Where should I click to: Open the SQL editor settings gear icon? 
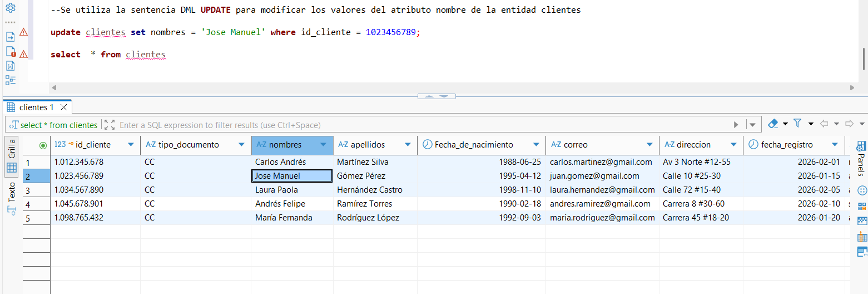(10, 8)
